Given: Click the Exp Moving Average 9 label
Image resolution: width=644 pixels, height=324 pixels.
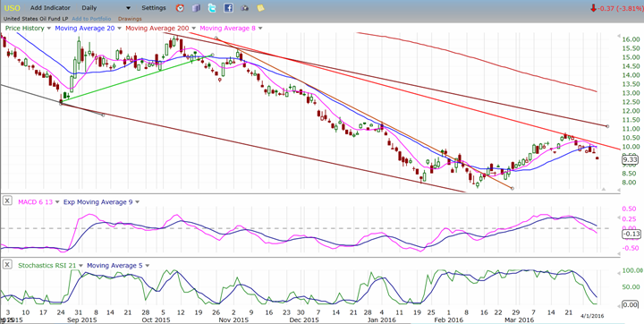Looking at the screenshot, I should pos(97,202).
